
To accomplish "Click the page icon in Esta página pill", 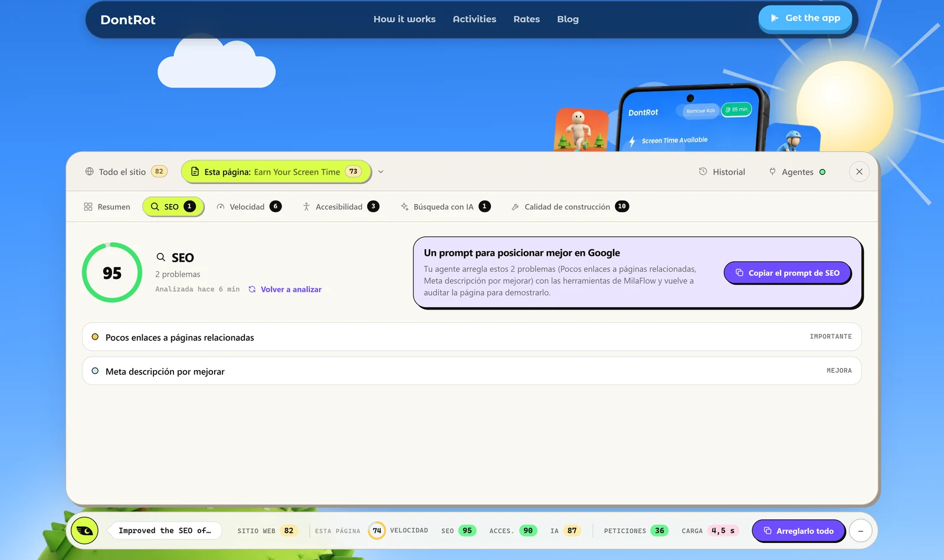I will tap(195, 172).
